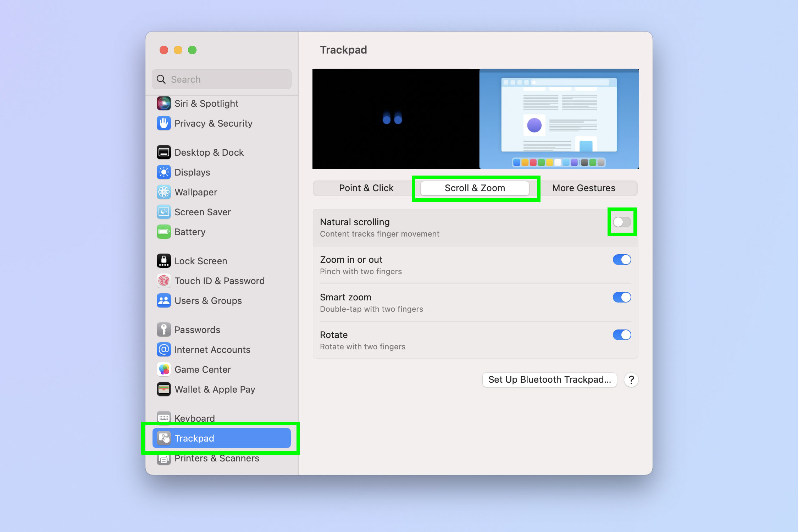The height and width of the screenshot is (532, 798).
Task: Disable Zoom in or out toggle
Action: pos(621,260)
